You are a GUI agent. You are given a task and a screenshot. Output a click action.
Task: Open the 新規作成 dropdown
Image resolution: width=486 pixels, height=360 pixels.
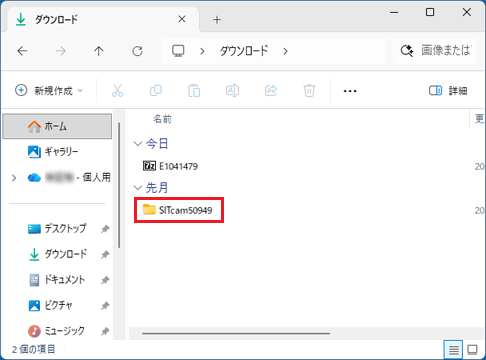point(49,90)
